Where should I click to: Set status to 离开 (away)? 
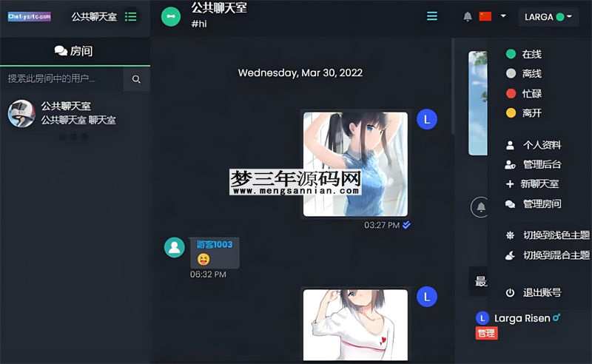pyautogui.click(x=524, y=112)
